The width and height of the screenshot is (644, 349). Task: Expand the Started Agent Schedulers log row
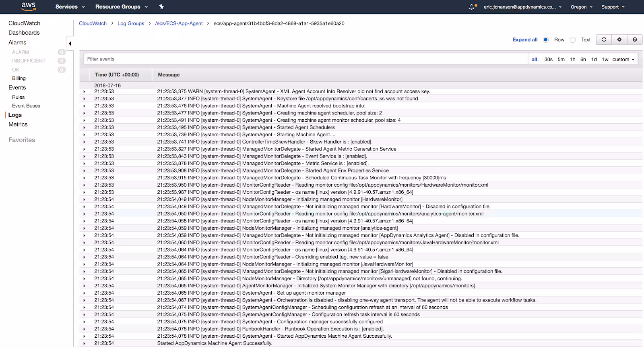84,127
